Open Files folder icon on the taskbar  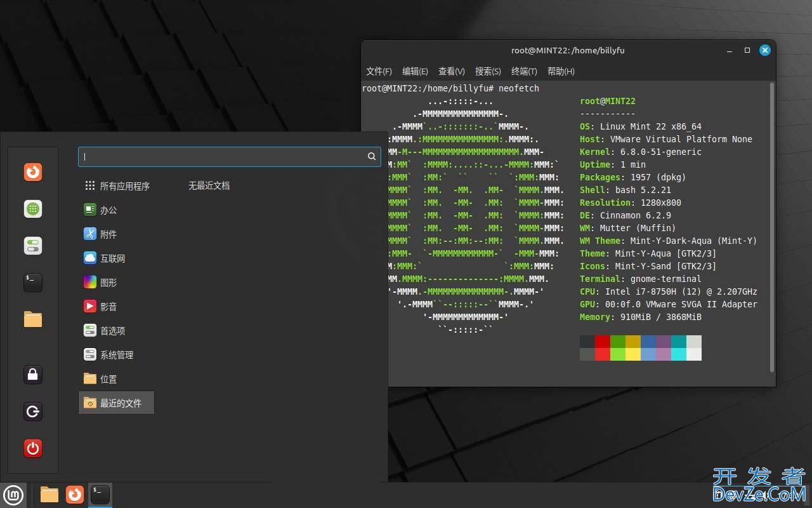coord(49,495)
